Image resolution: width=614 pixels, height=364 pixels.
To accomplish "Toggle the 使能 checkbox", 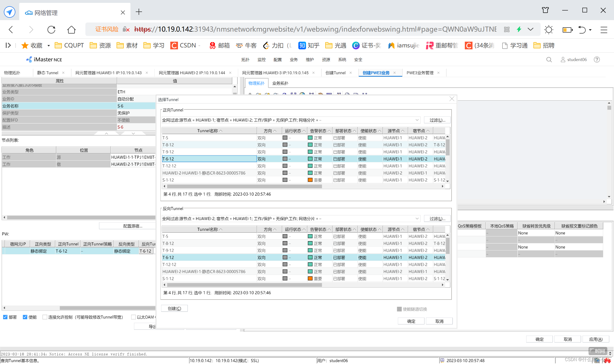I will [25, 317].
